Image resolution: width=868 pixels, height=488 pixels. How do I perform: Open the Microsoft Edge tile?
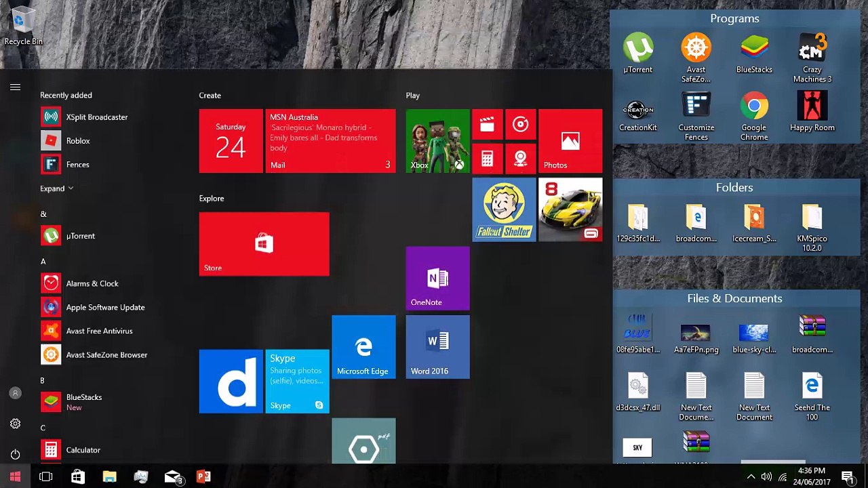click(363, 347)
